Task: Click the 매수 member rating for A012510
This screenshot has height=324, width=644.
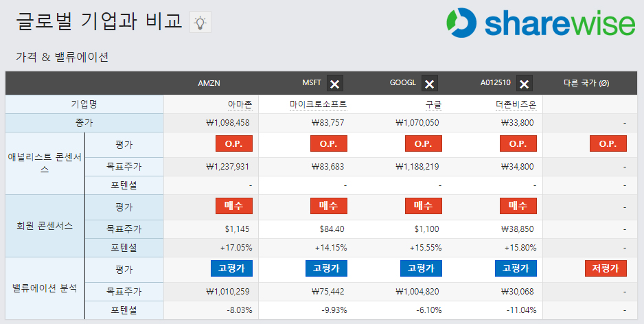Action: coord(518,206)
